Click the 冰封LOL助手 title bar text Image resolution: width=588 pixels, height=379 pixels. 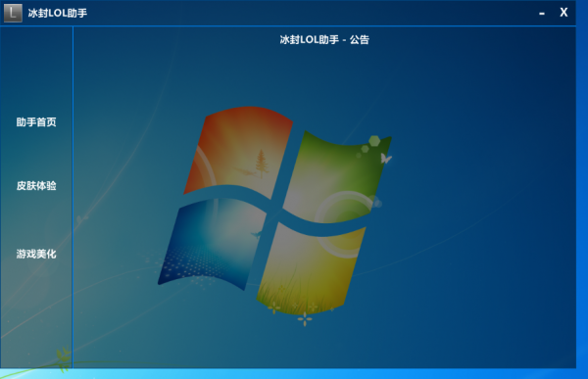pyautogui.click(x=58, y=13)
